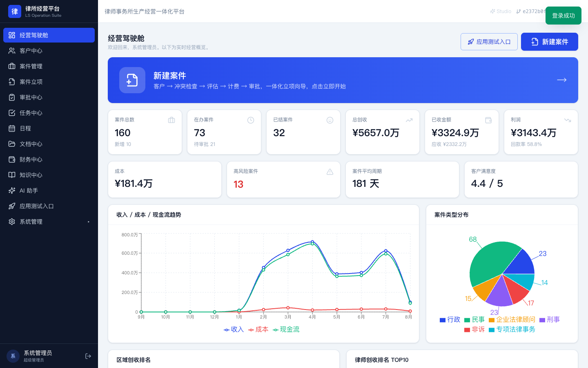Click the arrow on the 新建案件 banner

(562, 80)
